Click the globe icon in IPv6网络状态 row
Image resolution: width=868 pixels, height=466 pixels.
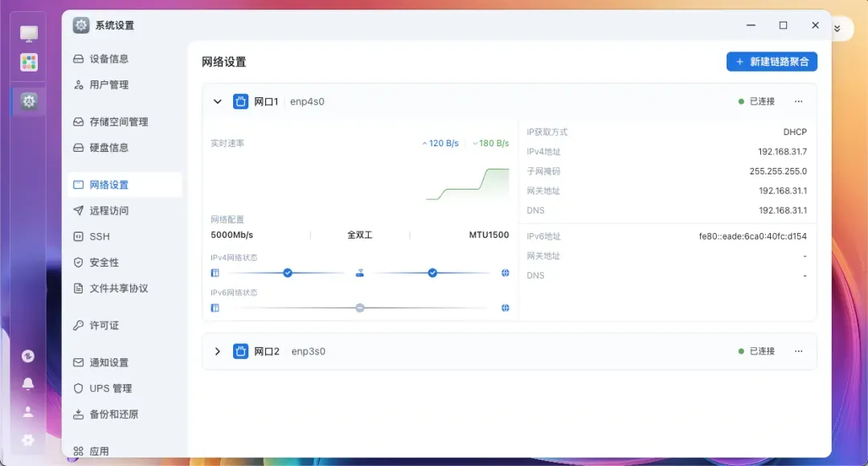point(506,308)
